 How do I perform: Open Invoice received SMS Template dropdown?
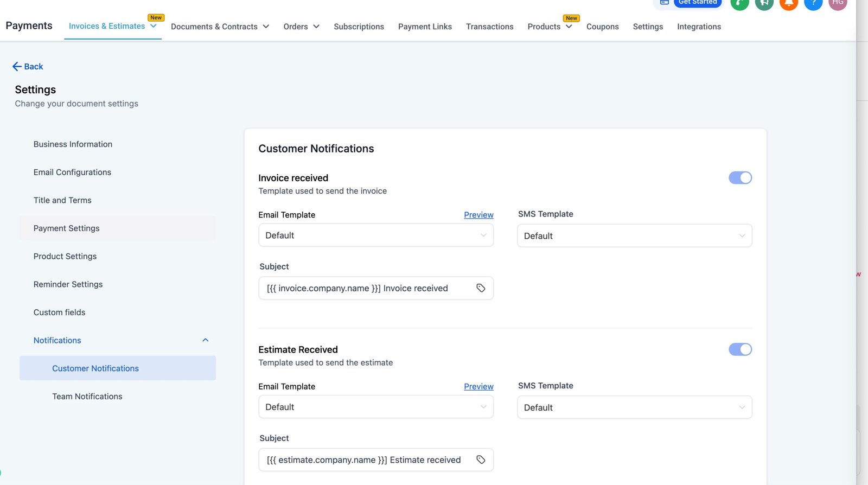coord(634,236)
